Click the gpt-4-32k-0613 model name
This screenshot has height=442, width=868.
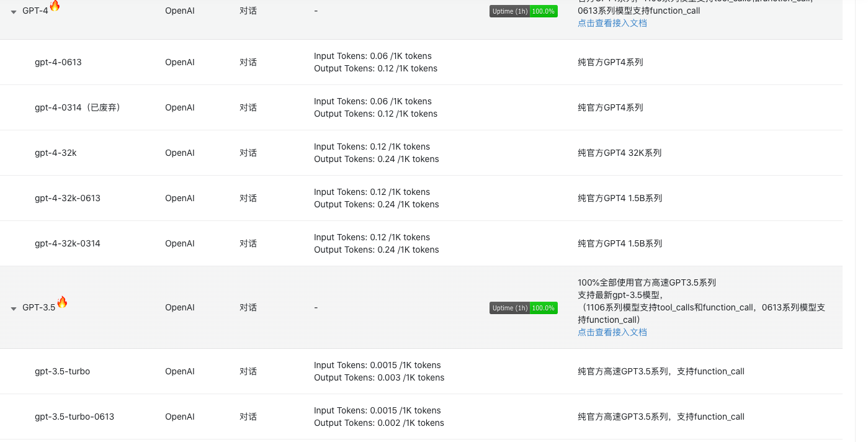(x=68, y=198)
